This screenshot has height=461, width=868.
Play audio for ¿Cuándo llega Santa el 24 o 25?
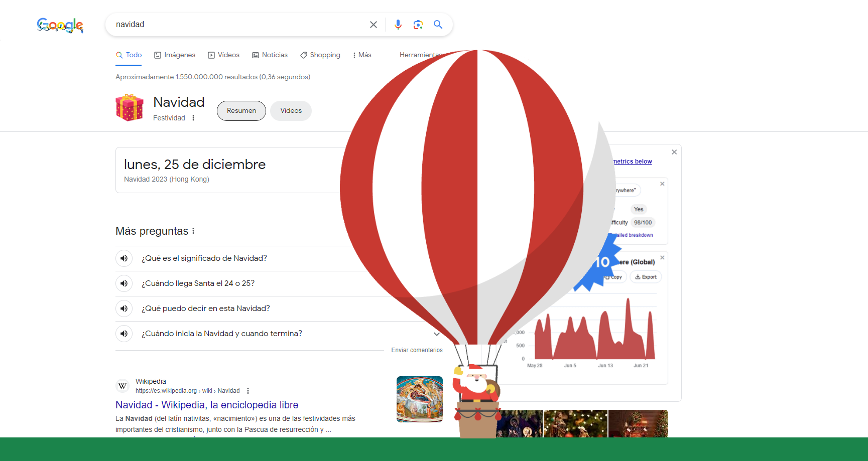coord(124,283)
